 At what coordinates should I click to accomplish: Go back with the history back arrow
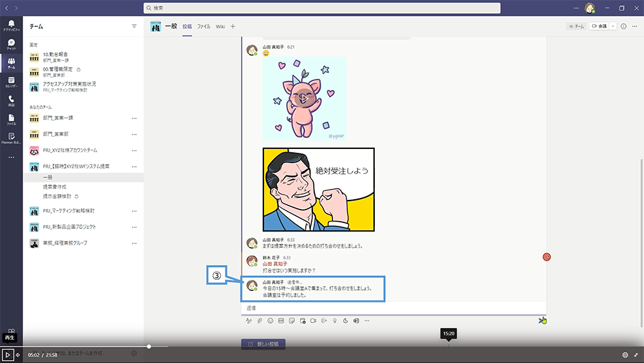pyautogui.click(x=6, y=8)
